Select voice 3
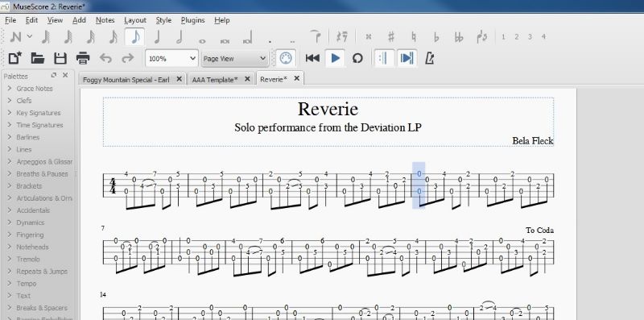This screenshot has width=644, height=320. click(530, 36)
